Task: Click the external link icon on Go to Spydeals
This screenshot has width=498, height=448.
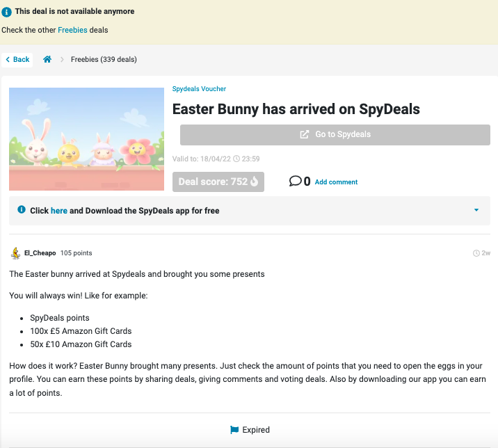Action: (x=304, y=134)
